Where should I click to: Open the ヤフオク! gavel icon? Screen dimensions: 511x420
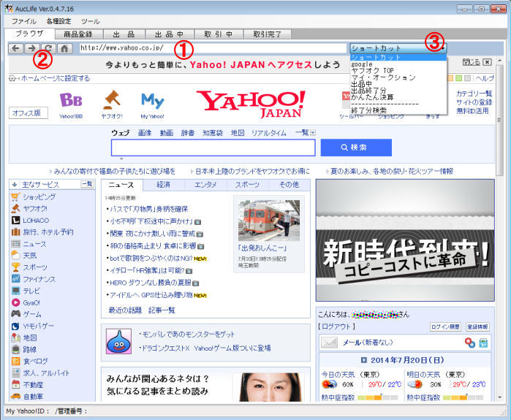click(x=112, y=99)
